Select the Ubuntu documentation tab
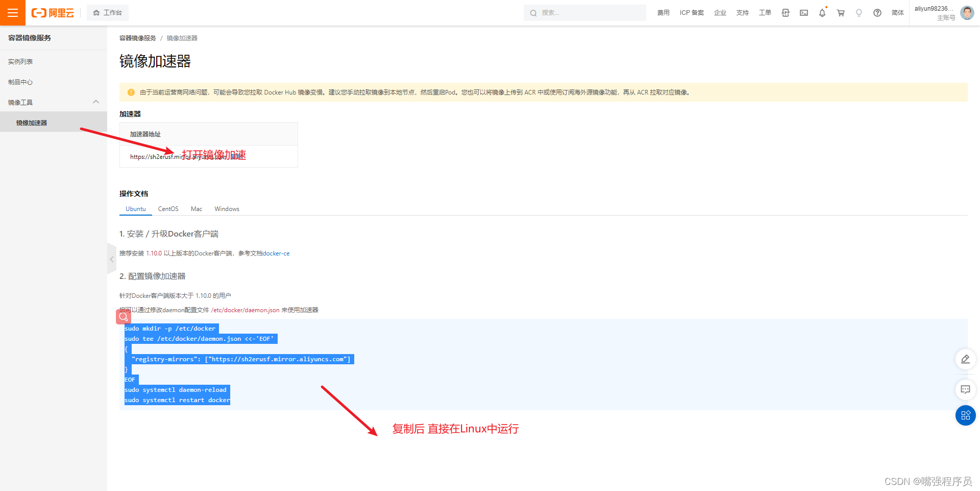 coord(136,209)
